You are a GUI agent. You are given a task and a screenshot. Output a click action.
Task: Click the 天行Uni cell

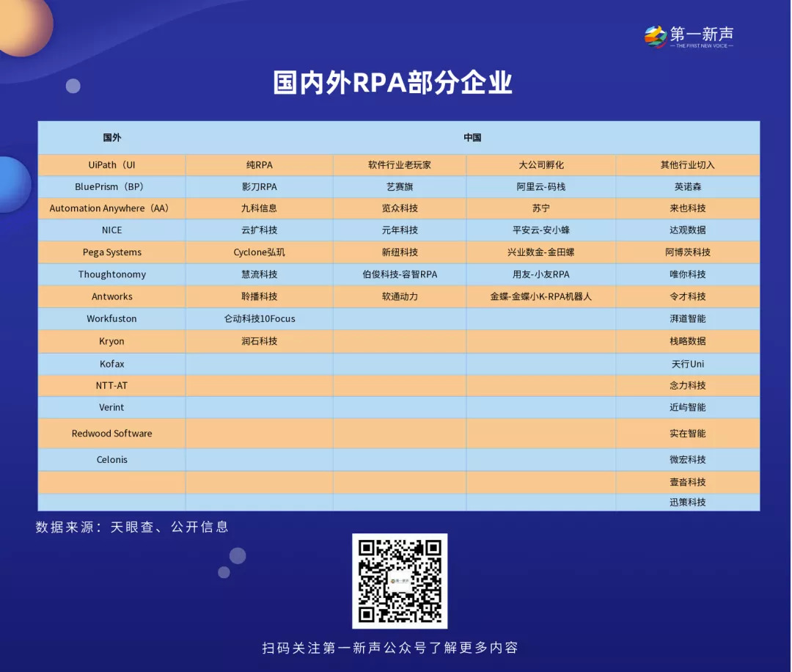click(x=687, y=364)
